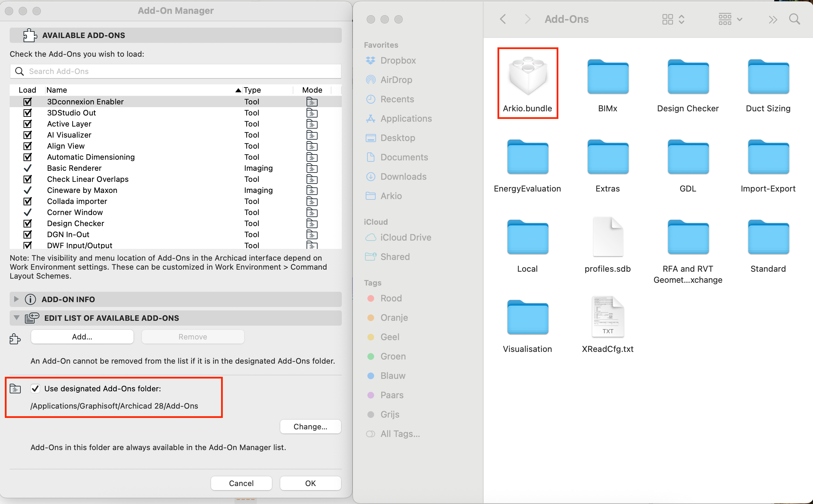Open the Finder group-by dropdown
This screenshot has width=813, height=504.
(x=730, y=19)
